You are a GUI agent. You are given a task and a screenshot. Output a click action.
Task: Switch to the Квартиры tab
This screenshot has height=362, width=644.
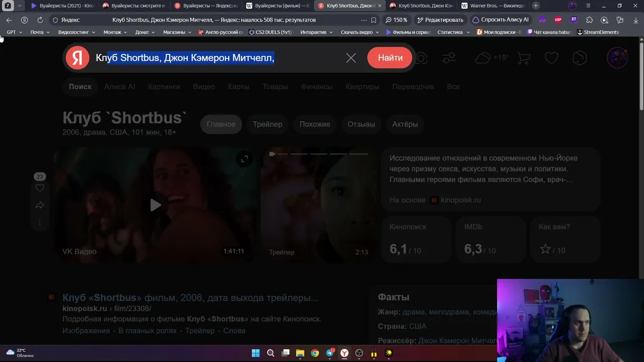[362, 86]
